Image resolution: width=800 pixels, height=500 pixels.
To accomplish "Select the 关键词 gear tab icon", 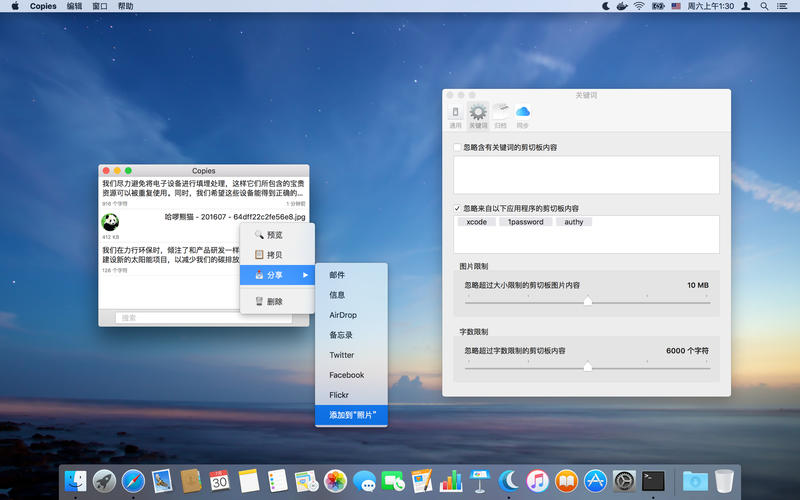I will point(478,115).
